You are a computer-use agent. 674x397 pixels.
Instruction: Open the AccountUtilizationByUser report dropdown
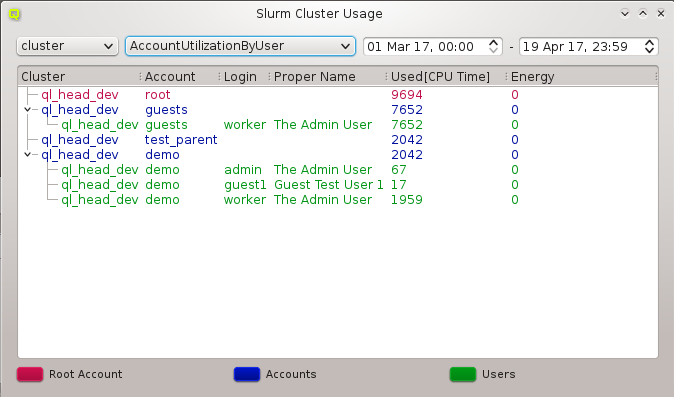240,46
